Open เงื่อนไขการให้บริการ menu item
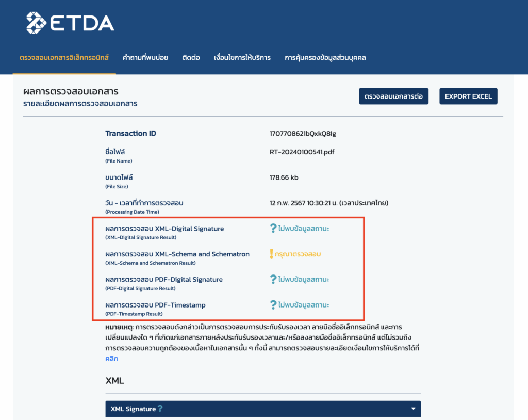Viewport: 528px width, 420px height. [x=242, y=58]
